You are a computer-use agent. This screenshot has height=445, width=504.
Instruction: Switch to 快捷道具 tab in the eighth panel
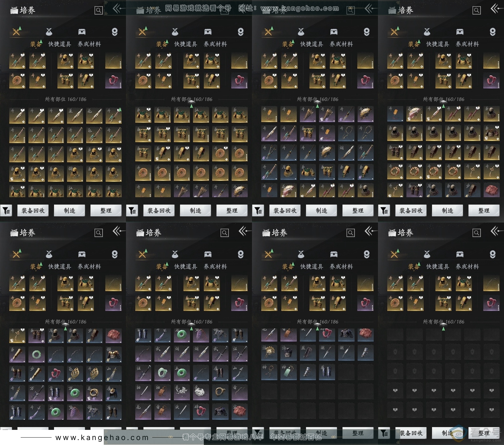click(438, 266)
